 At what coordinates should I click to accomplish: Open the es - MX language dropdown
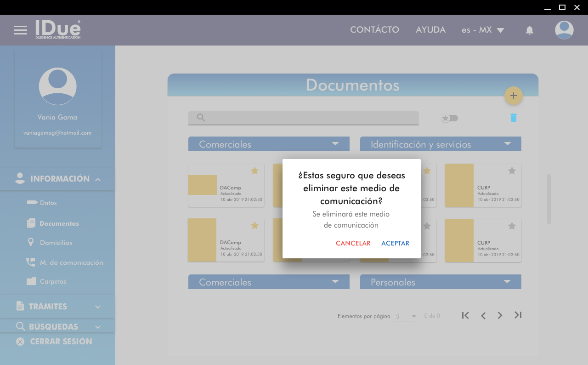pos(483,30)
